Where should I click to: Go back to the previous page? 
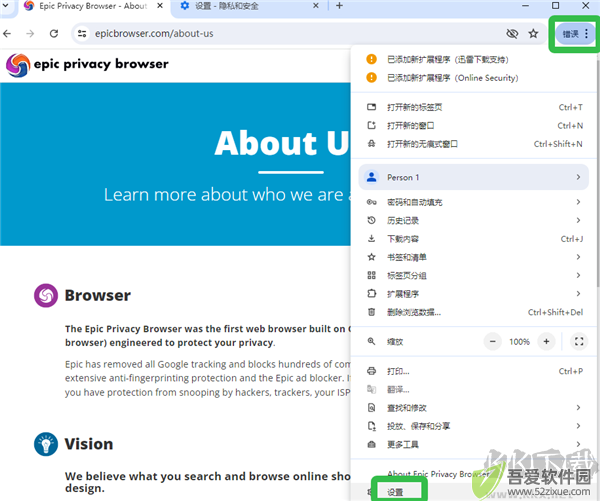coord(7,34)
